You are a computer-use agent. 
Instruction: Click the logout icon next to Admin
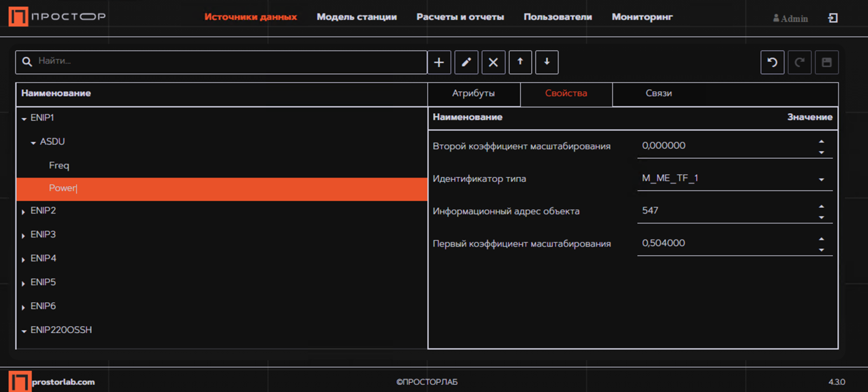click(833, 18)
